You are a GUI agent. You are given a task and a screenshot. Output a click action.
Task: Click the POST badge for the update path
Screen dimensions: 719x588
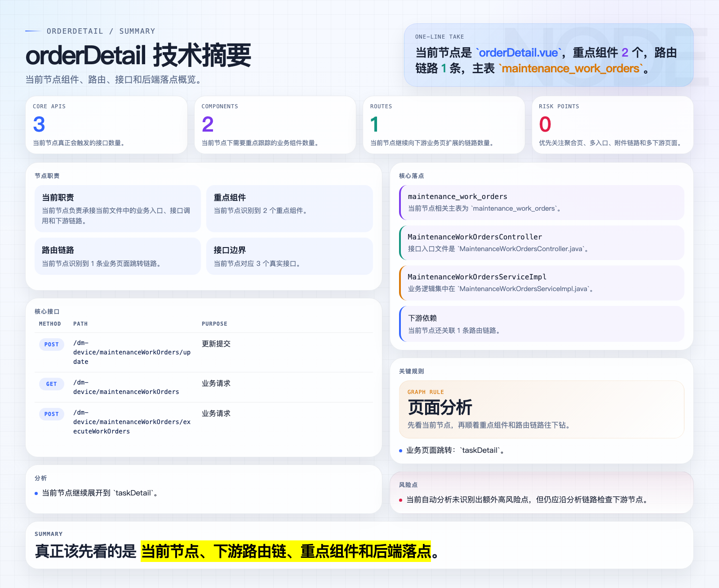point(52,345)
